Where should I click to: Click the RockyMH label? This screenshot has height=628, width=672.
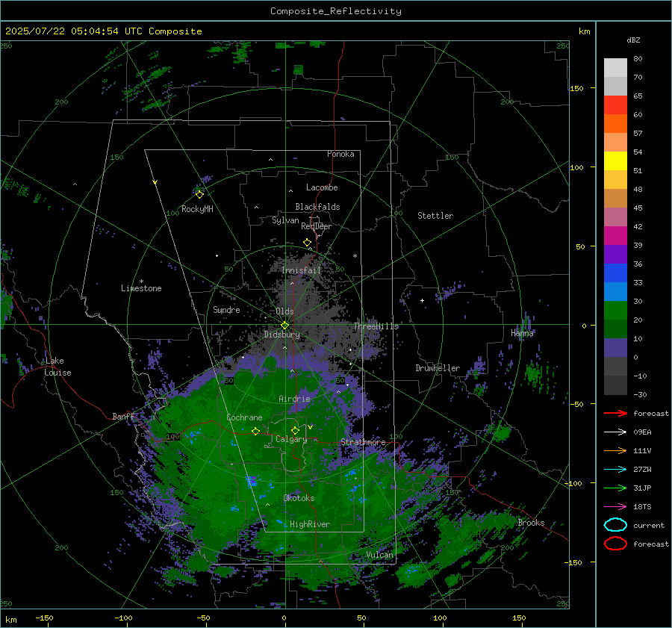[197, 209]
